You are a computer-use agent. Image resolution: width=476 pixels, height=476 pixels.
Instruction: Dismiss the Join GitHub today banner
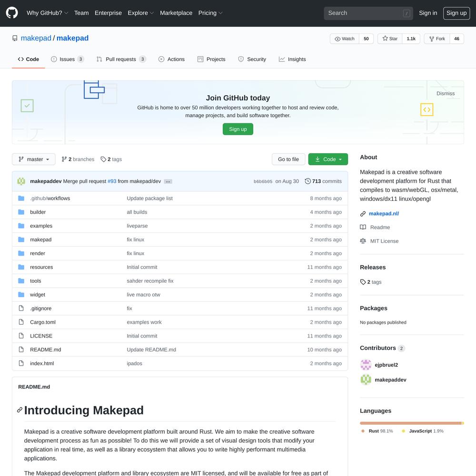coord(446,93)
